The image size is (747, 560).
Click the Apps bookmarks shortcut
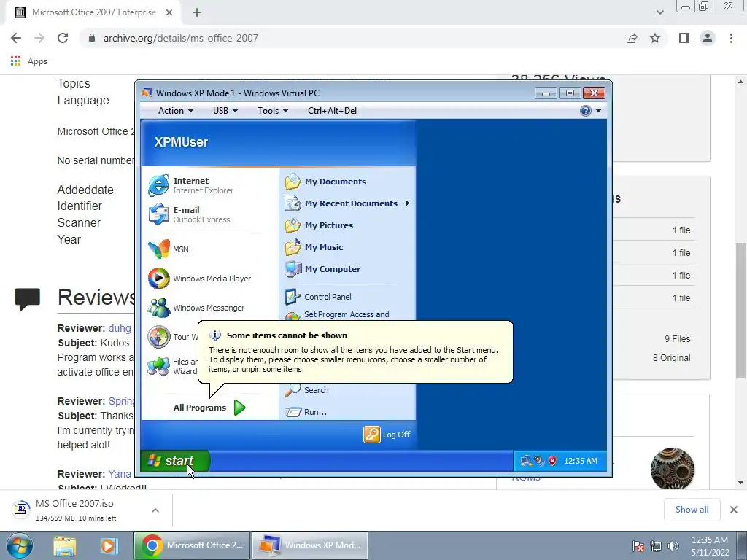tap(28, 61)
